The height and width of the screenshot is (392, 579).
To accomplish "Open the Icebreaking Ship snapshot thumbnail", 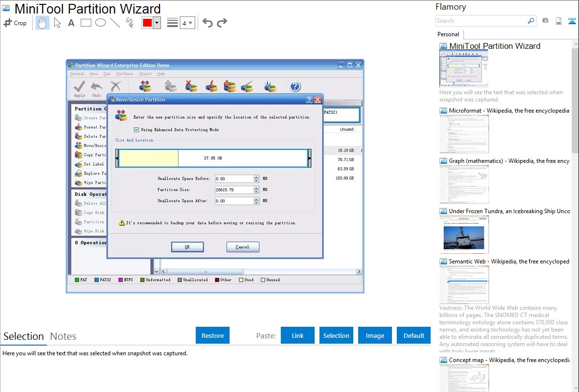I will click(x=464, y=234).
